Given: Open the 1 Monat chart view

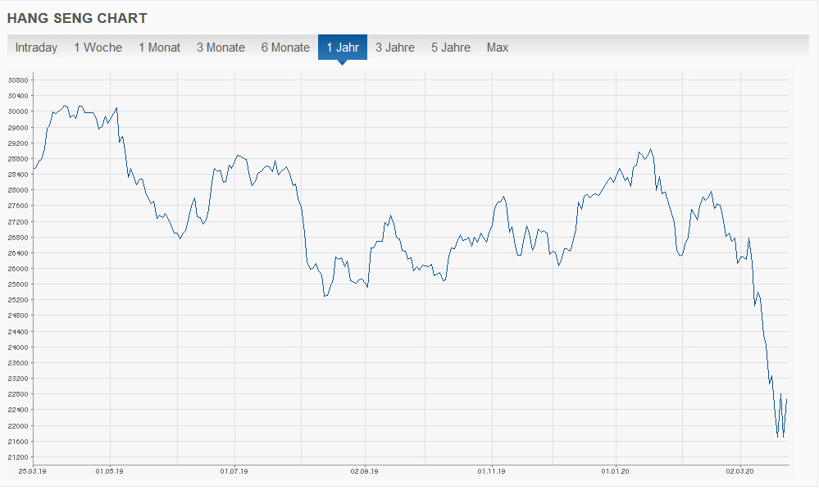Looking at the screenshot, I should pos(159,48).
